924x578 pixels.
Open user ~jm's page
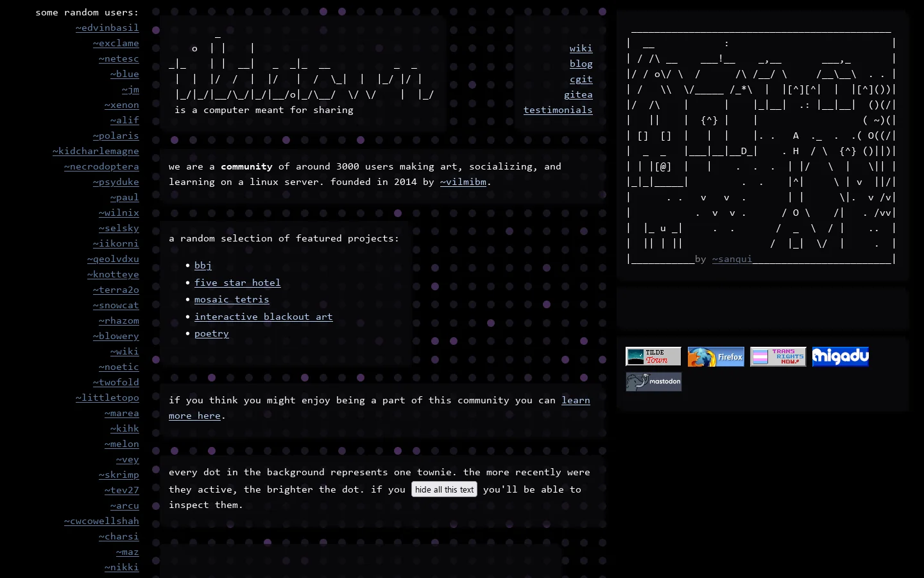[130, 89]
